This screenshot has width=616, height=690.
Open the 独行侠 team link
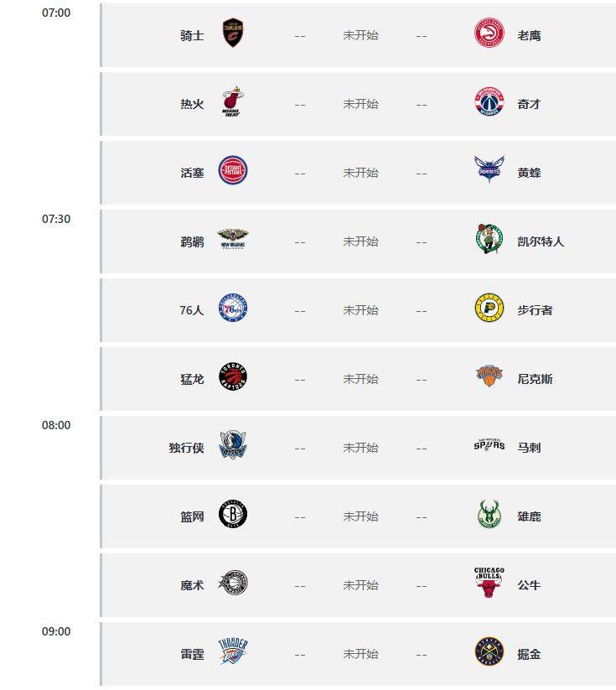click(x=186, y=448)
